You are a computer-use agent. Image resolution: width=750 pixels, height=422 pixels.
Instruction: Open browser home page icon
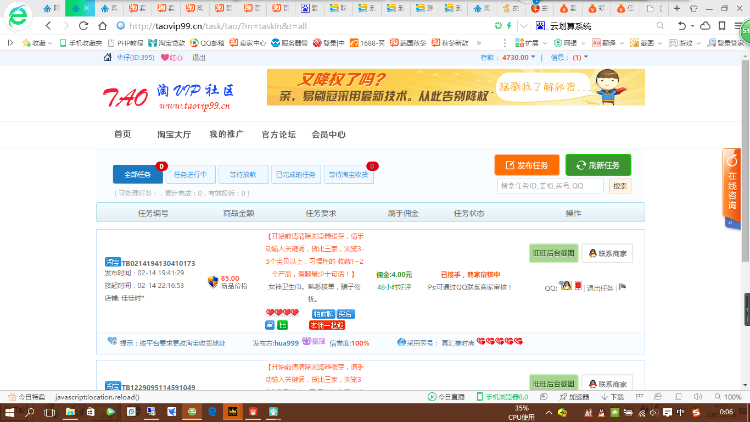click(x=102, y=26)
